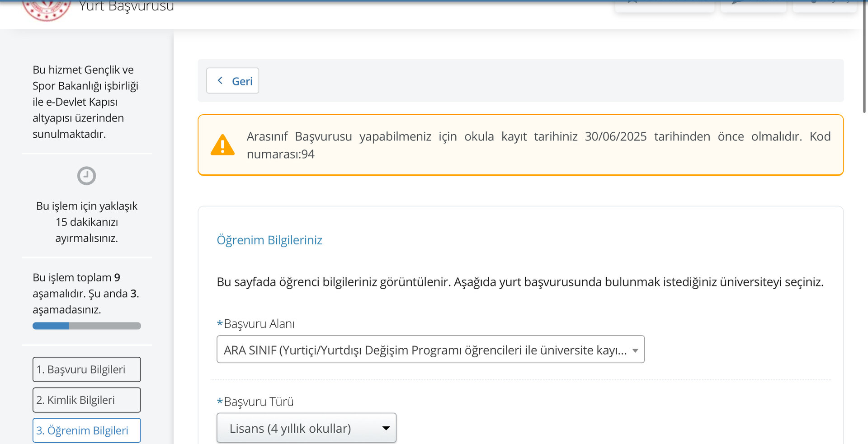
Task: Click the Youth and Sports Ministry logo
Action: pos(47,9)
